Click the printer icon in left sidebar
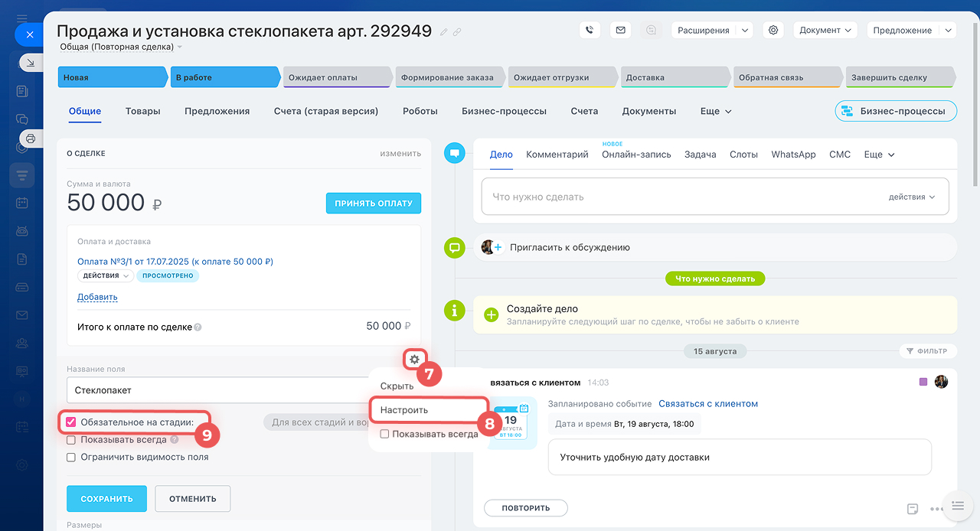 click(x=31, y=138)
